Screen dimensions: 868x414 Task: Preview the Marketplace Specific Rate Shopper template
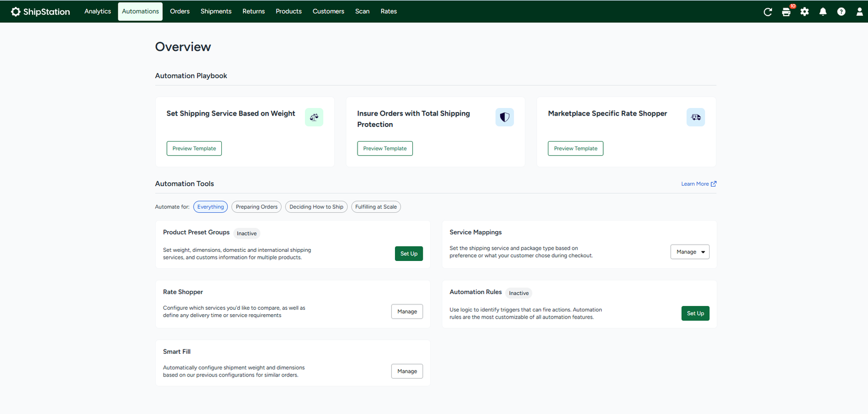point(576,149)
